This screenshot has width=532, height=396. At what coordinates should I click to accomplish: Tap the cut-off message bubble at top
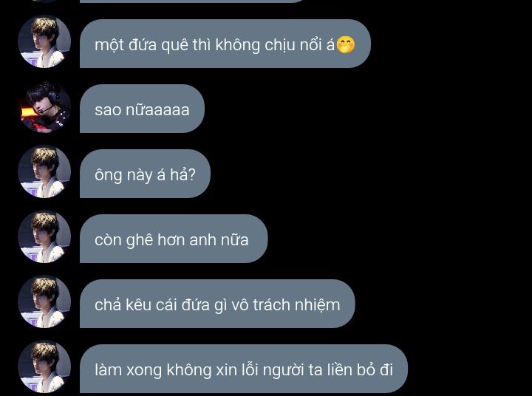[x=191, y=1]
